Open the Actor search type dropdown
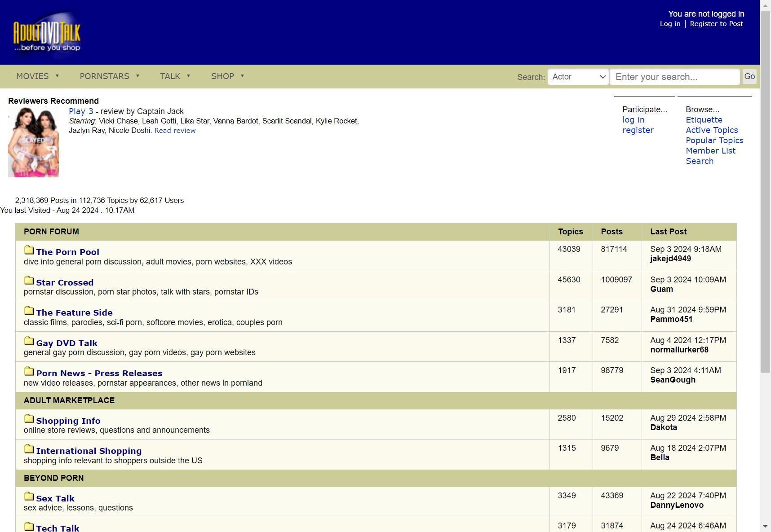This screenshot has width=771, height=532. [578, 77]
